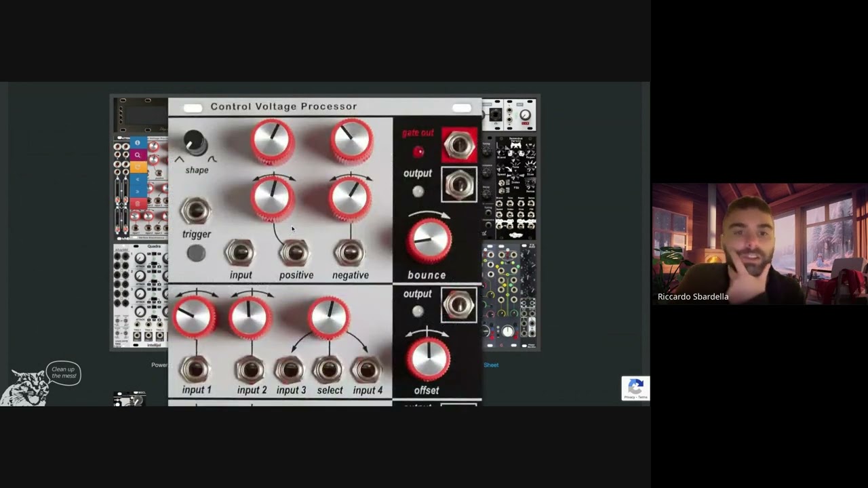Click the input 4 jack
This screenshot has height=488, width=868.
coord(367,369)
